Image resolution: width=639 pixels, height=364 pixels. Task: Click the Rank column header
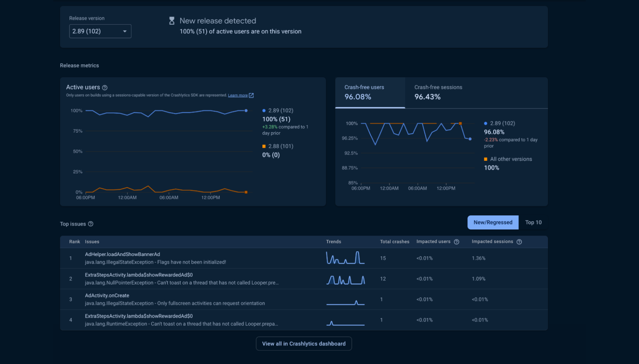(74, 242)
